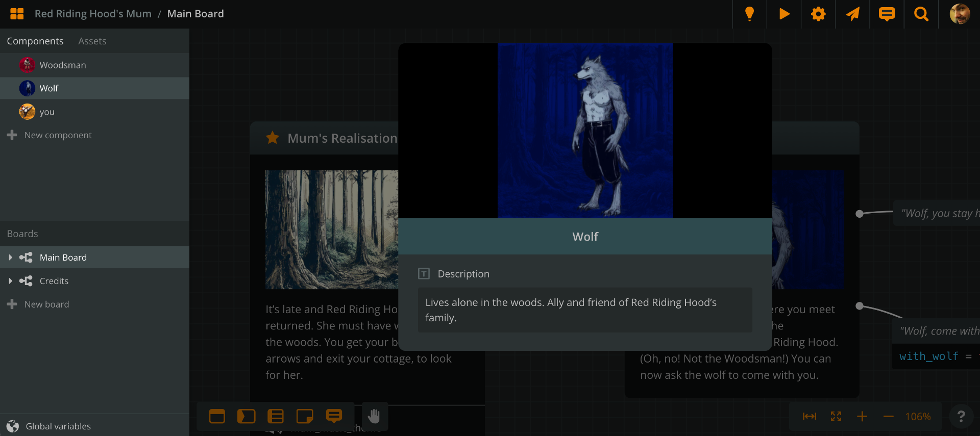Screen dimensions: 980x436
Task: Select the Woodsman component
Action: [94, 65]
